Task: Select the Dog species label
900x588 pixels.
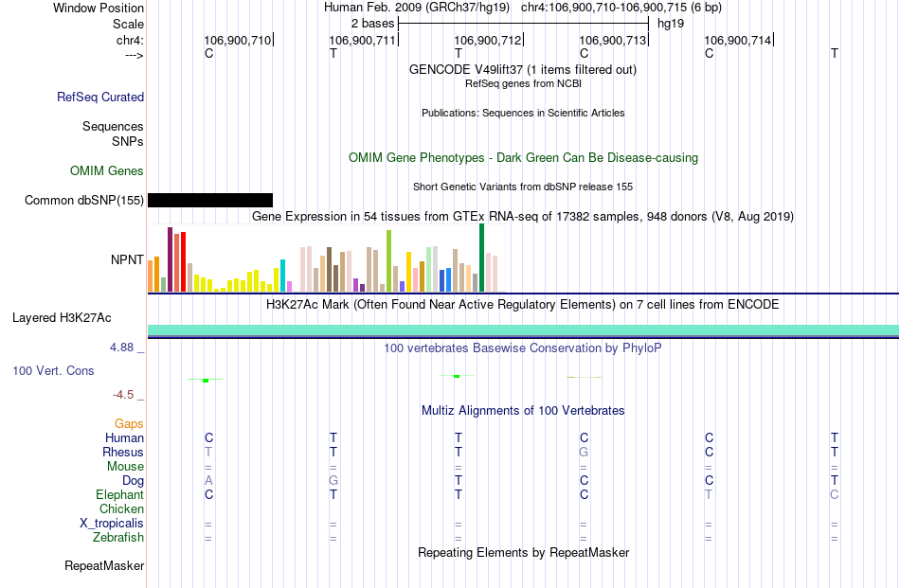Action: (134, 481)
